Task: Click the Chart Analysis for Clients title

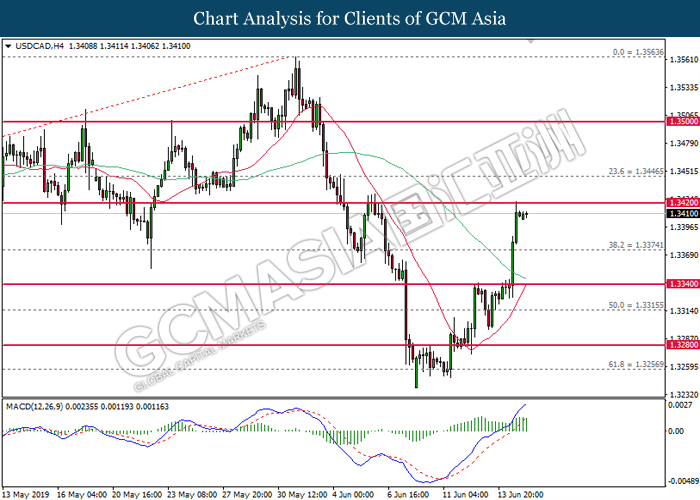Action: pyautogui.click(x=350, y=18)
